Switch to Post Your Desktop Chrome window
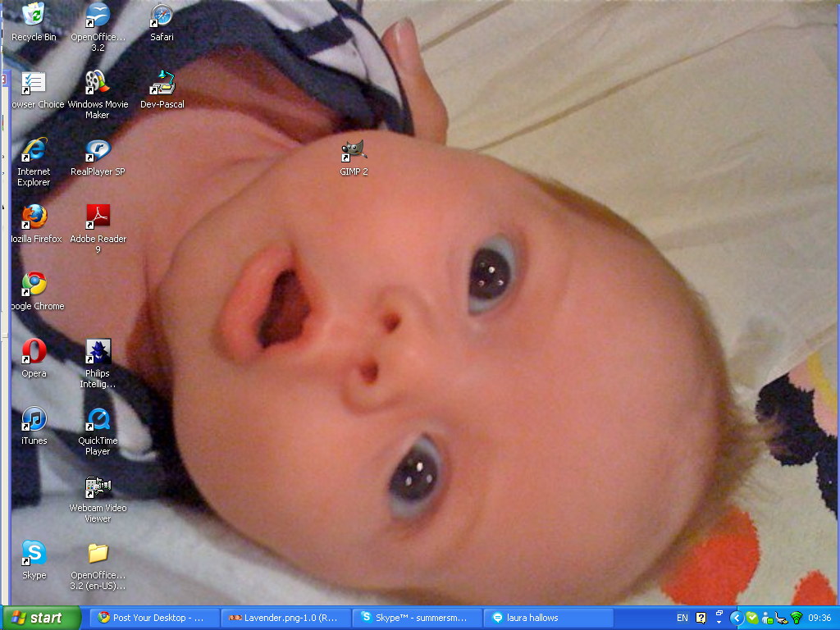The image size is (840, 630). [x=153, y=619]
